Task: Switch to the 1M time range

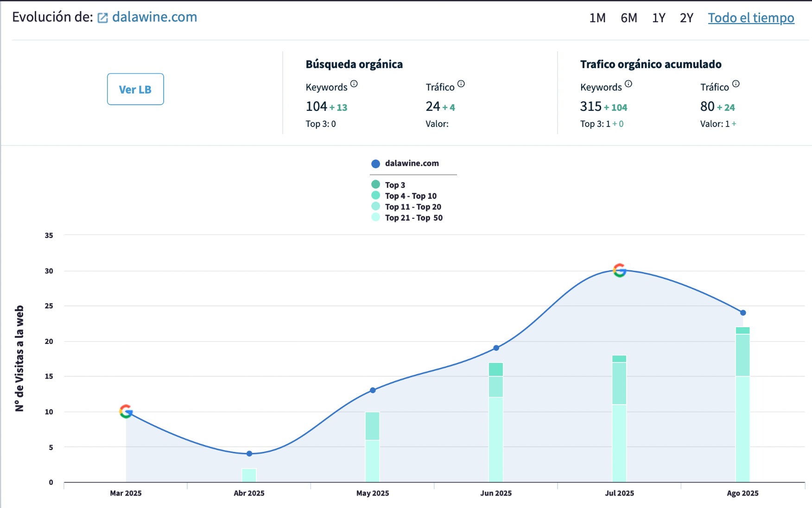Action: click(x=597, y=18)
